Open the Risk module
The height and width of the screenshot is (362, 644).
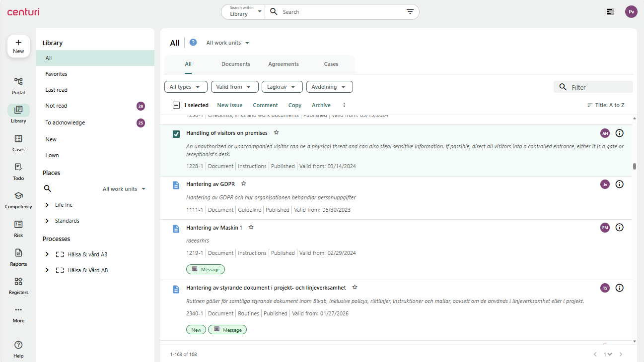tap(18, 228)
